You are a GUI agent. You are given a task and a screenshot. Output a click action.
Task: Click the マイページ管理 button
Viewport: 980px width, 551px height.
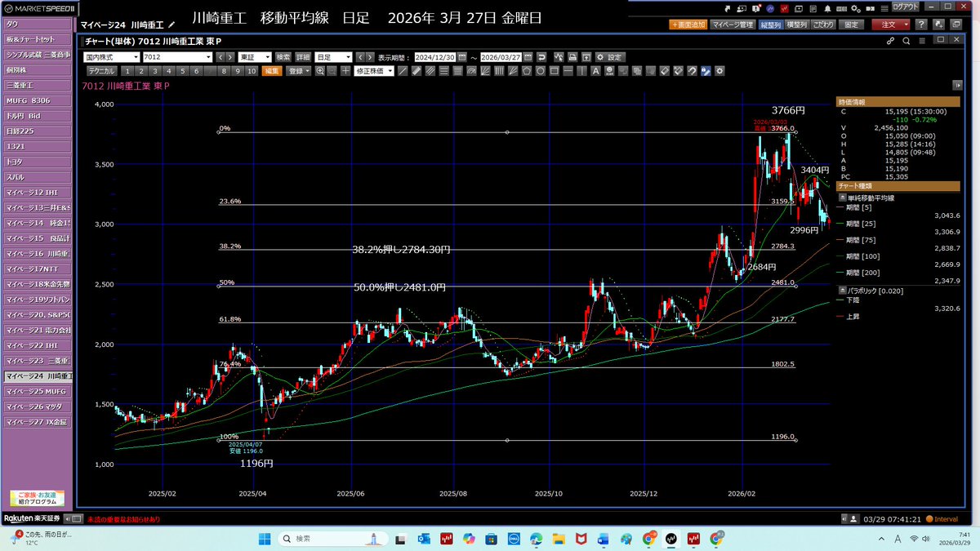(x=733, y=24)
